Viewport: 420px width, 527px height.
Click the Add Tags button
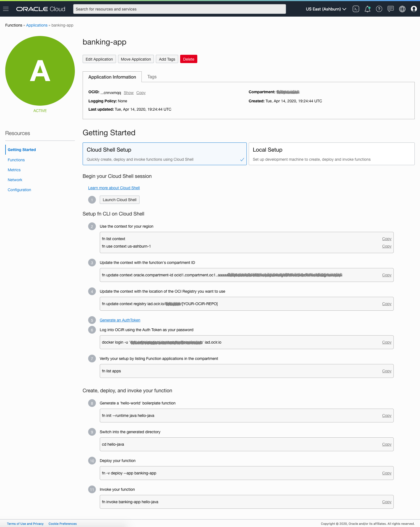click(x=167, y=59)
